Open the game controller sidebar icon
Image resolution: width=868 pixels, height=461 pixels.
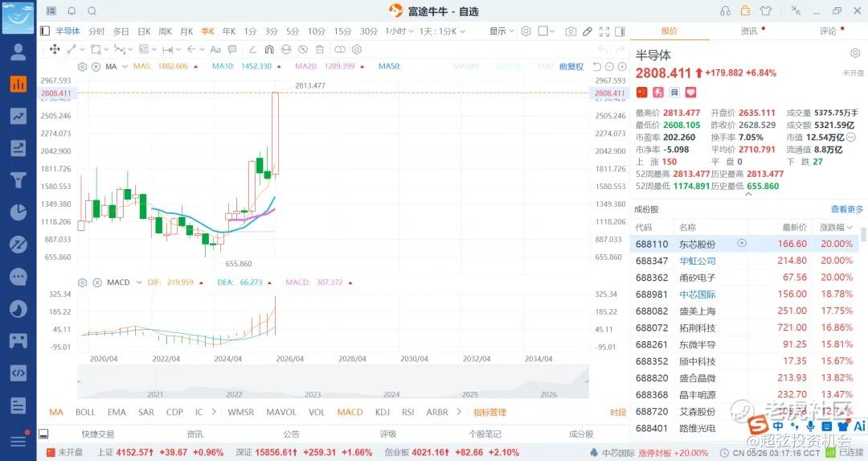click(18, 340)
